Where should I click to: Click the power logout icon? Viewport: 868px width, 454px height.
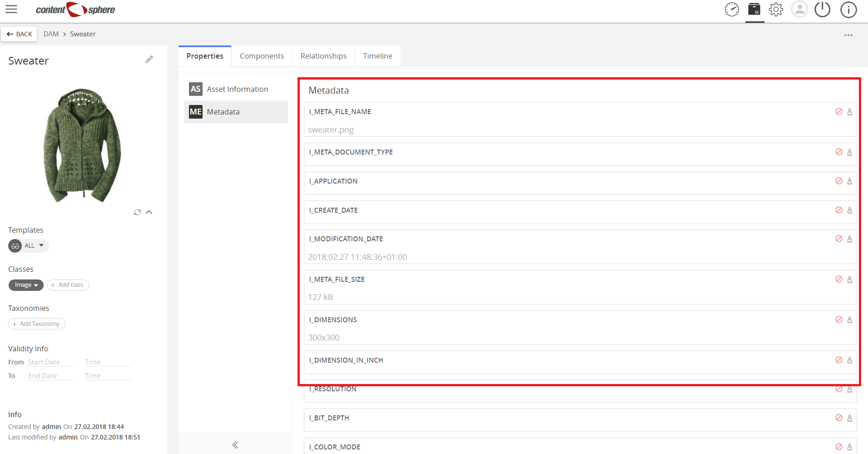822,10
